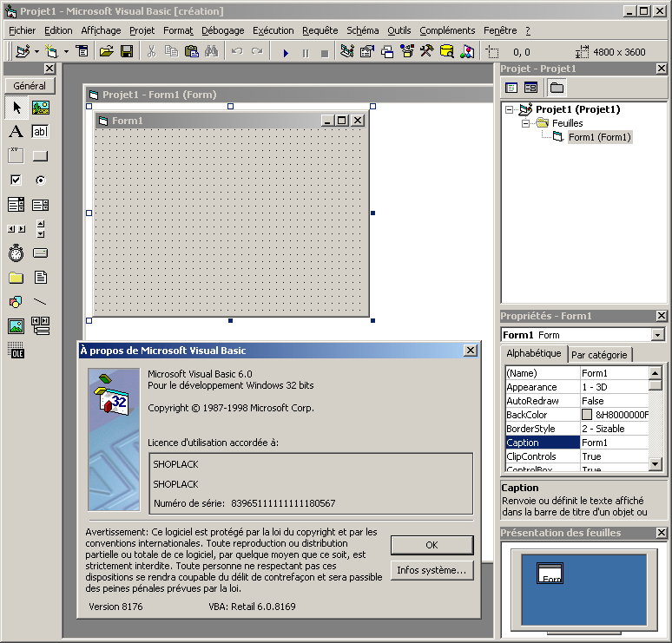Viewport: 672px width, 643px height.
Task: Click the Général toolbox tab button
Action: 30,86
